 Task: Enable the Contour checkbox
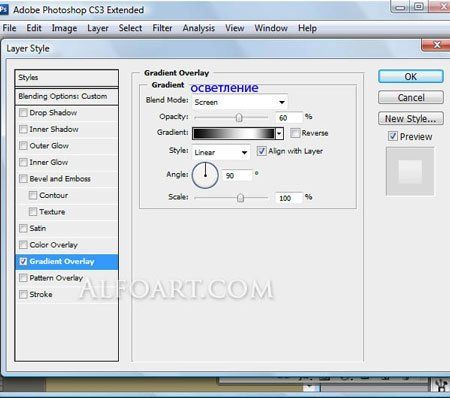pyautogui.click(x=33, y=195)
